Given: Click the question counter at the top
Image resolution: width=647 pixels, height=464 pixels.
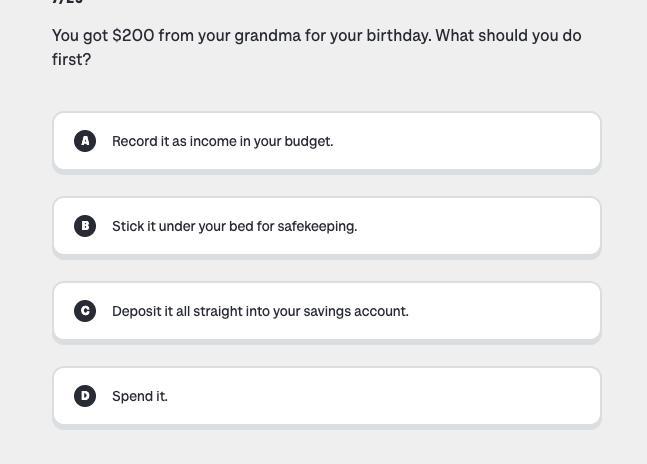Looking at the screenshot, I should [x=67, y=3].
